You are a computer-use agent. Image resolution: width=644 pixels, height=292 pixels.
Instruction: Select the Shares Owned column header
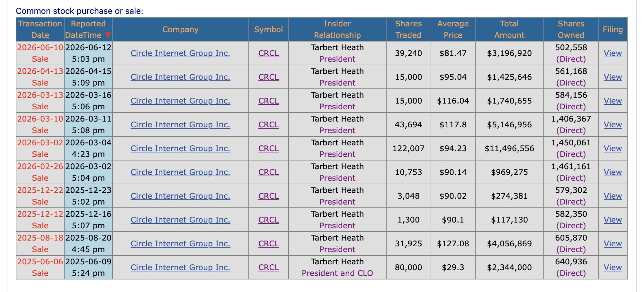pyautogui.click(x=571, y=29)
